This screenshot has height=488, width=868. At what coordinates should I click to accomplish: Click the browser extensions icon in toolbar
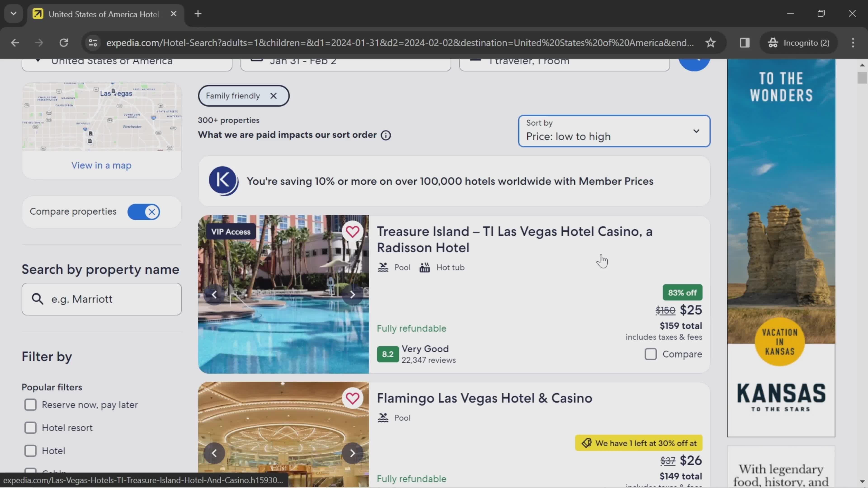coord(745,42)
